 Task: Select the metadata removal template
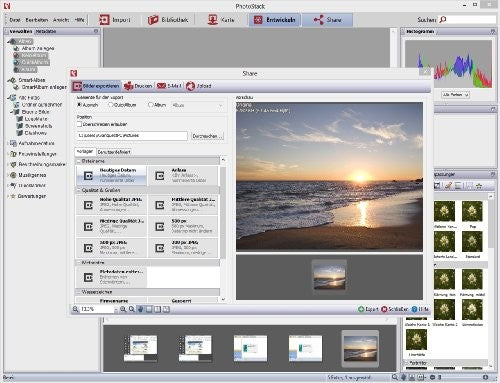111,277
